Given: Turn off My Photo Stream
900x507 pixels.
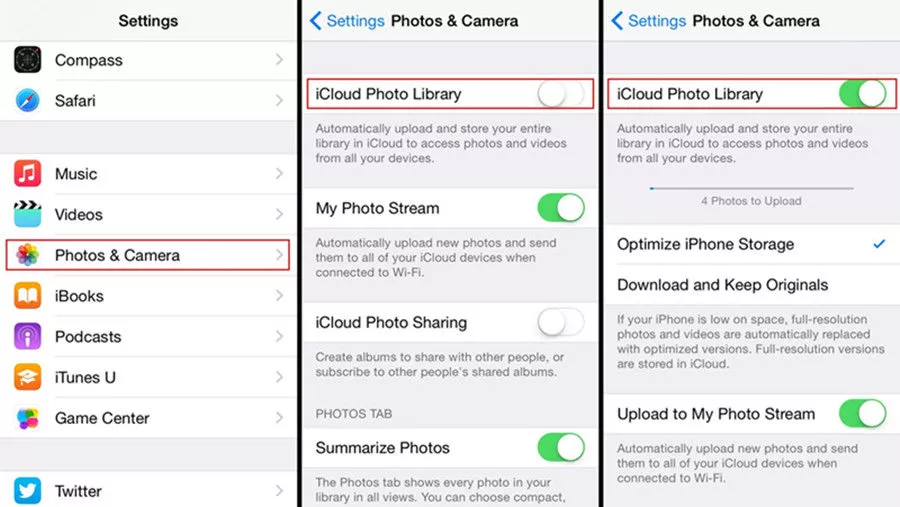Looking at the screenshot, I should (561, 208).
